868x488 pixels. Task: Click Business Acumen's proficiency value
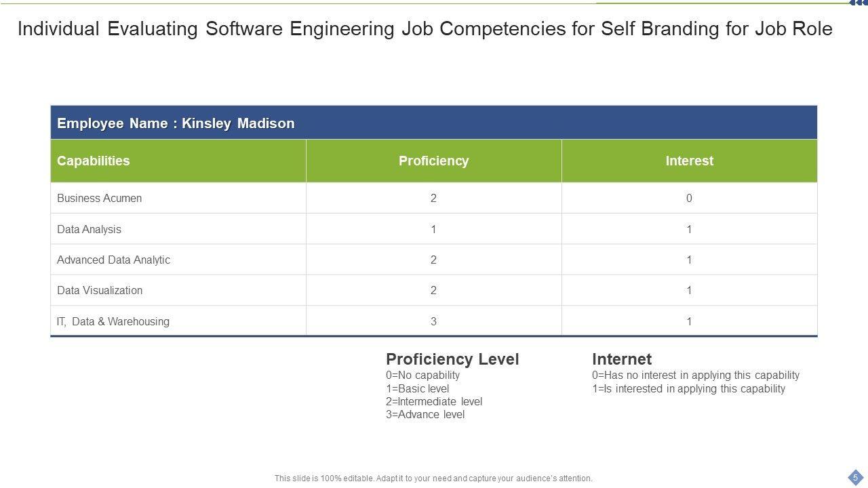pyautogui.click(x=433, y=199)
